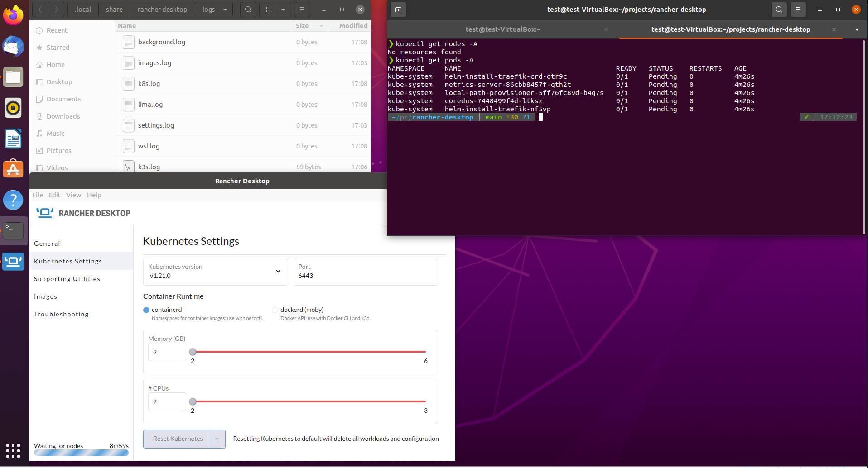Open the Help icon in the dock
Viewport: 868px width, 468px height.
coord(13,200)
